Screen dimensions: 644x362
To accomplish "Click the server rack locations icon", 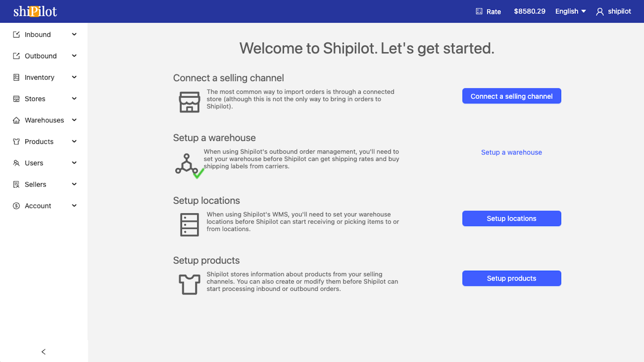I will tap(189, 224).
